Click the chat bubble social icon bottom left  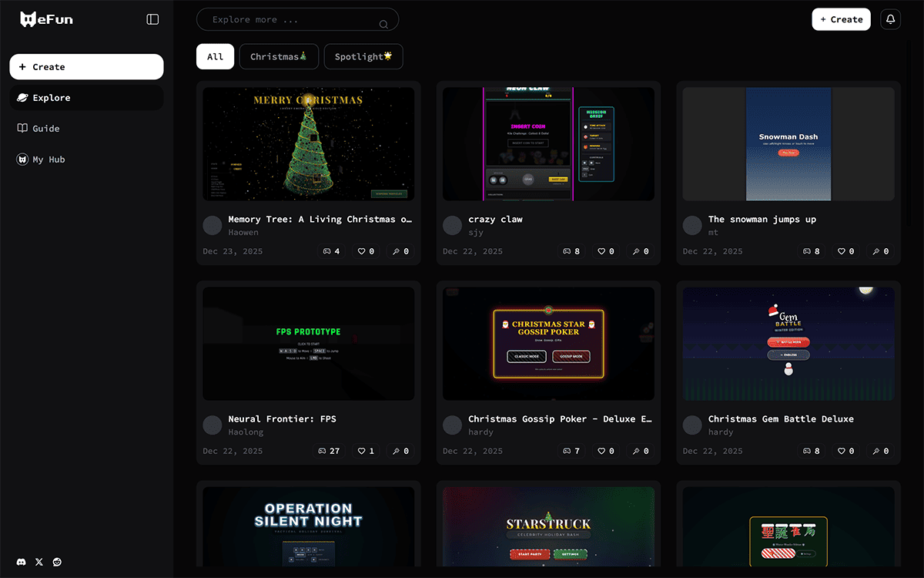57,562
